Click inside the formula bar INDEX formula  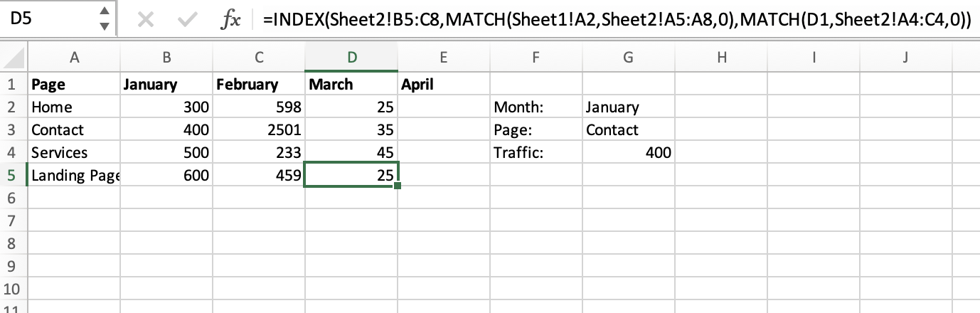click(612, 21)
